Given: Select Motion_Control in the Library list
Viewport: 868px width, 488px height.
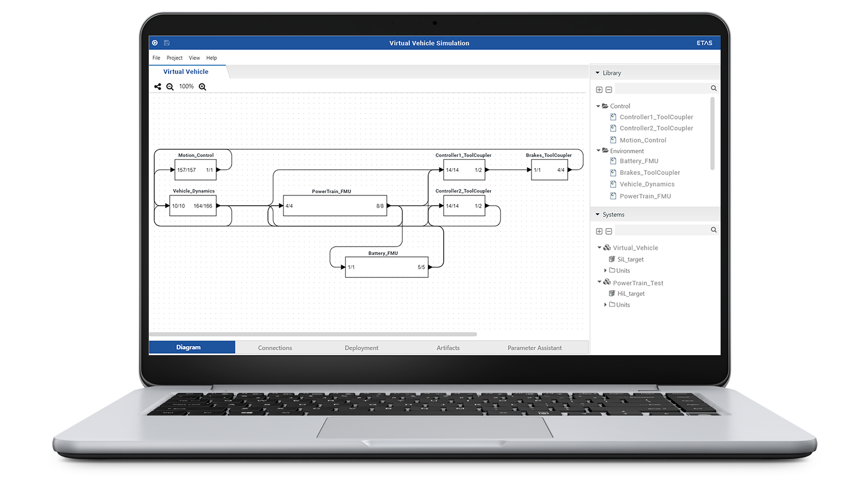Looking at the screenshot, I should (x=643, y=140).
